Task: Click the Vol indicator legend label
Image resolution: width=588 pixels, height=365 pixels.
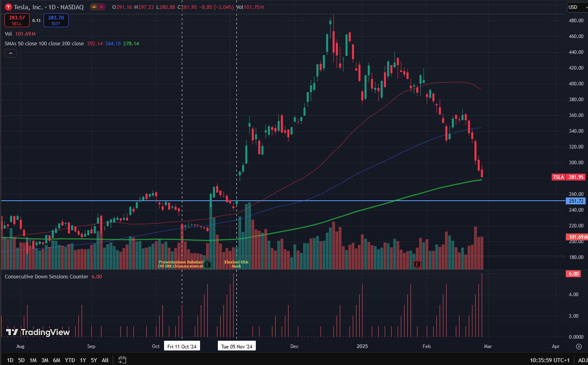Action: pyautogui.click(x=8, y=34)
